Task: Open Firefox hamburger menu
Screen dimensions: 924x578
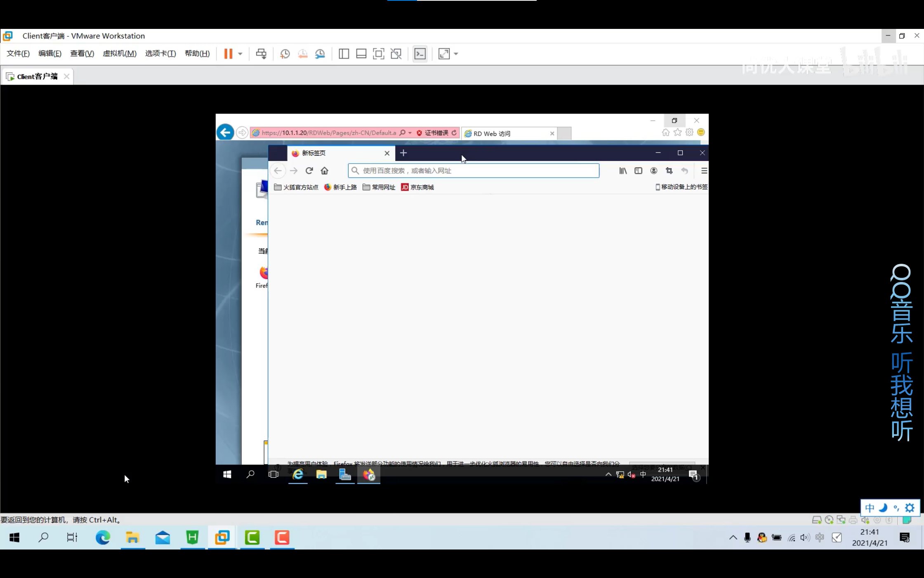Action: [x=704, y=171]
